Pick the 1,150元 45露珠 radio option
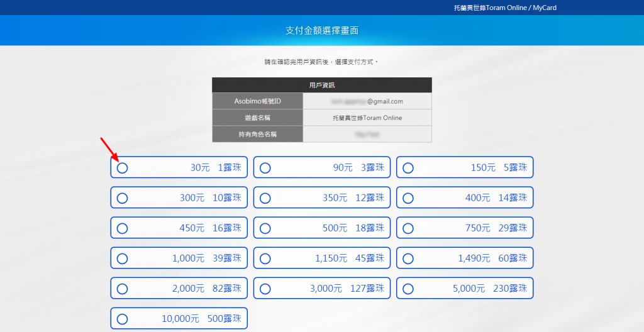Viewport: 644px width, 332px height. pyautogui.click(x=265, y=258)
